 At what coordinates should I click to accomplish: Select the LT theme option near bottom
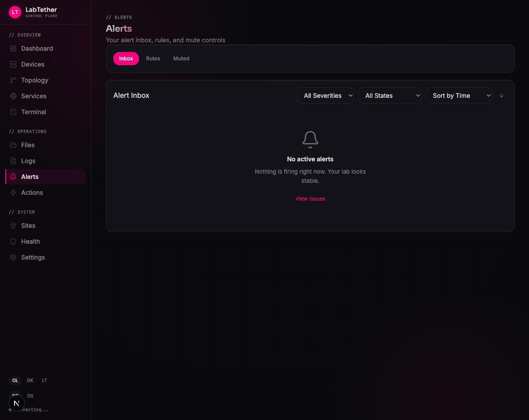coord(45,380)
